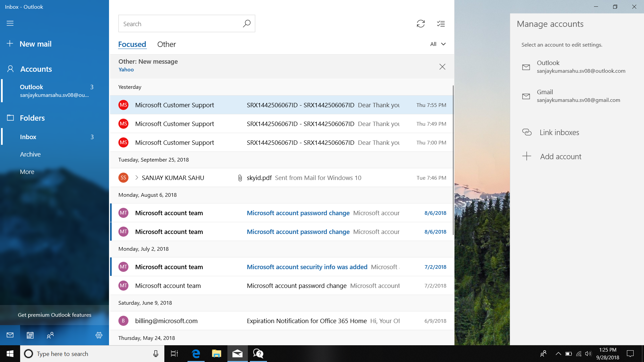
Task: Toggle the Yahoo new message notification closed
Action: [x=442, y=67]
